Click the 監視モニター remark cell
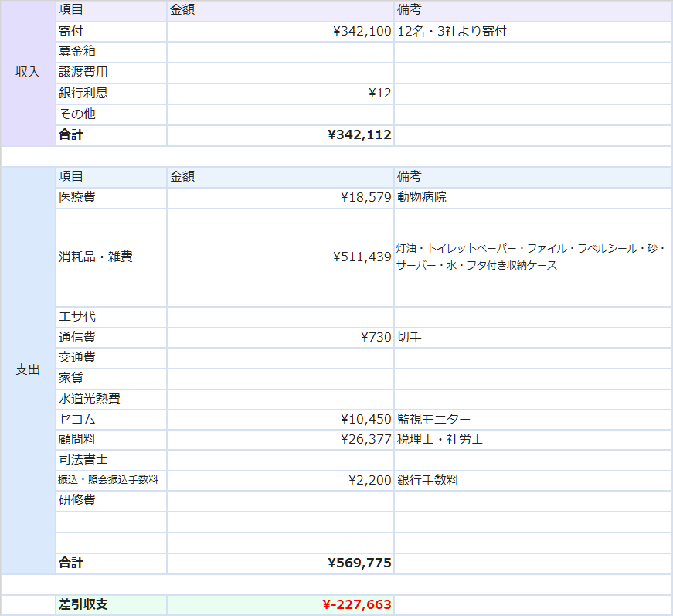The image size is (673, 616). tap(433, 420)
